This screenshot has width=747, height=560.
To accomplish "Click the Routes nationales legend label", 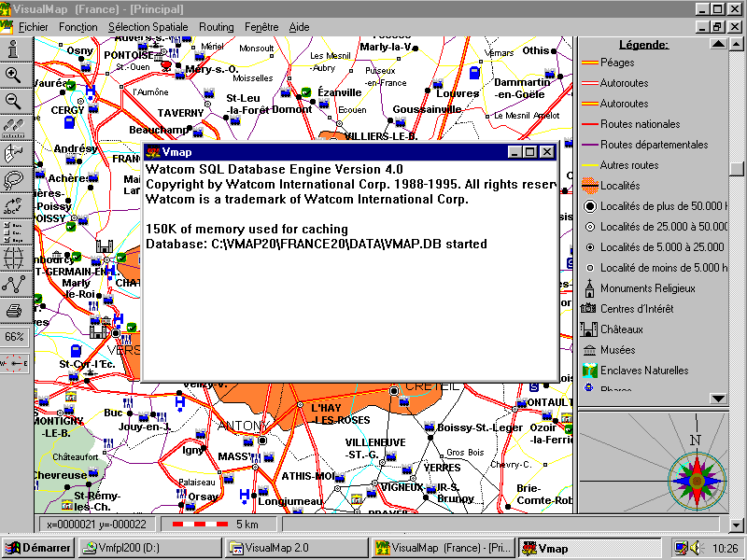I will (640, 124).
